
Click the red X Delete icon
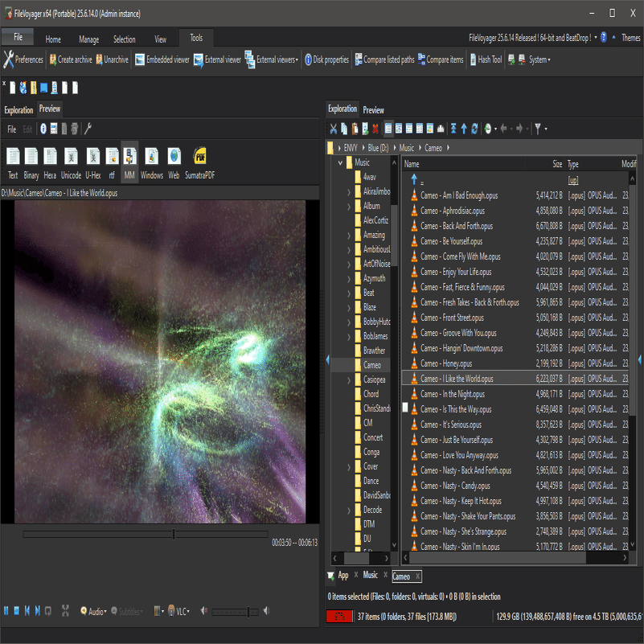375,129
